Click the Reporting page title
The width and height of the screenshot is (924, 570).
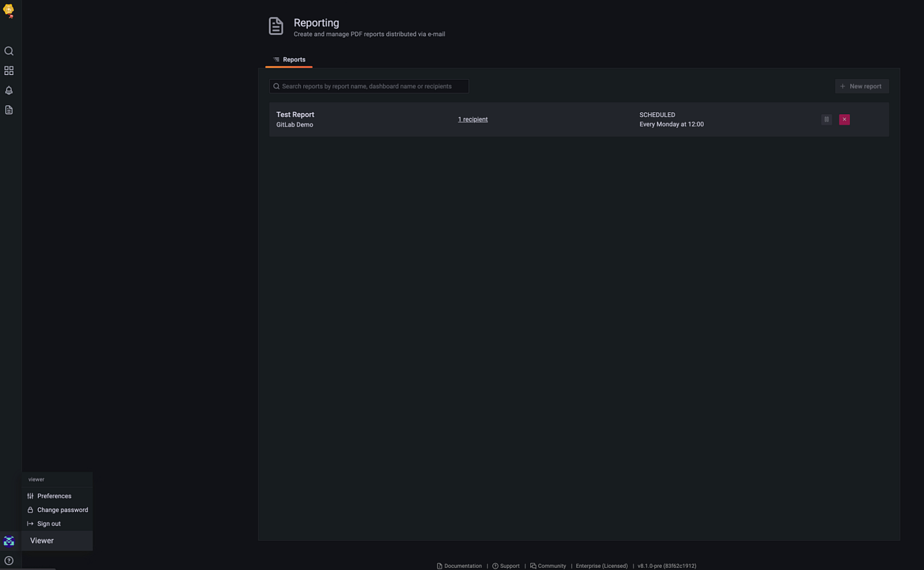(x=316, y=23)
